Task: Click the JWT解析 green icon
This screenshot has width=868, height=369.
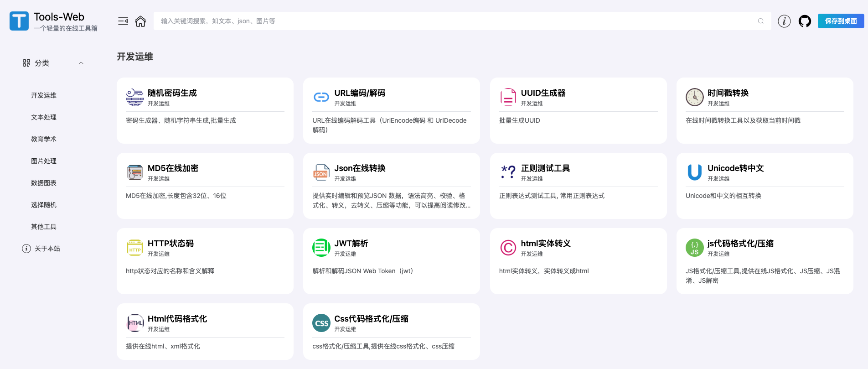Action: tap(321, 248)
